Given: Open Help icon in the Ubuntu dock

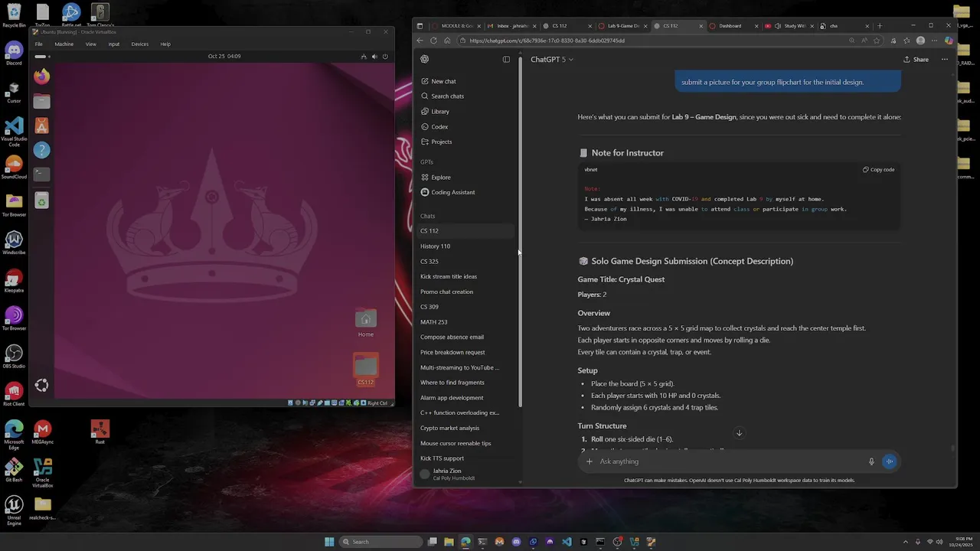Looking at the screenshot, I should pyautogui.click(x=42, y=150).
